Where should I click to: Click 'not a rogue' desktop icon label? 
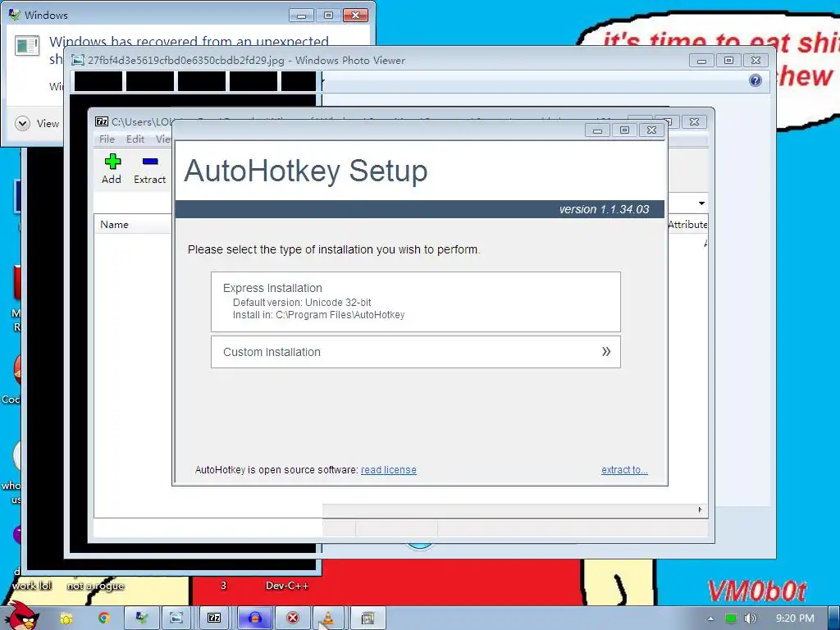(95, 586)
